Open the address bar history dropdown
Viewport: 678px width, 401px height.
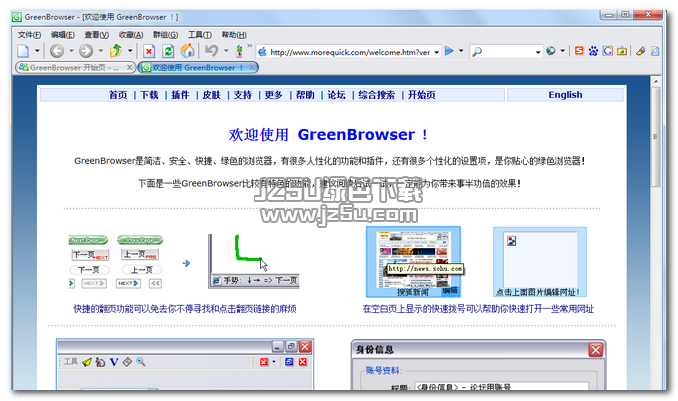(x=437, y=52)
